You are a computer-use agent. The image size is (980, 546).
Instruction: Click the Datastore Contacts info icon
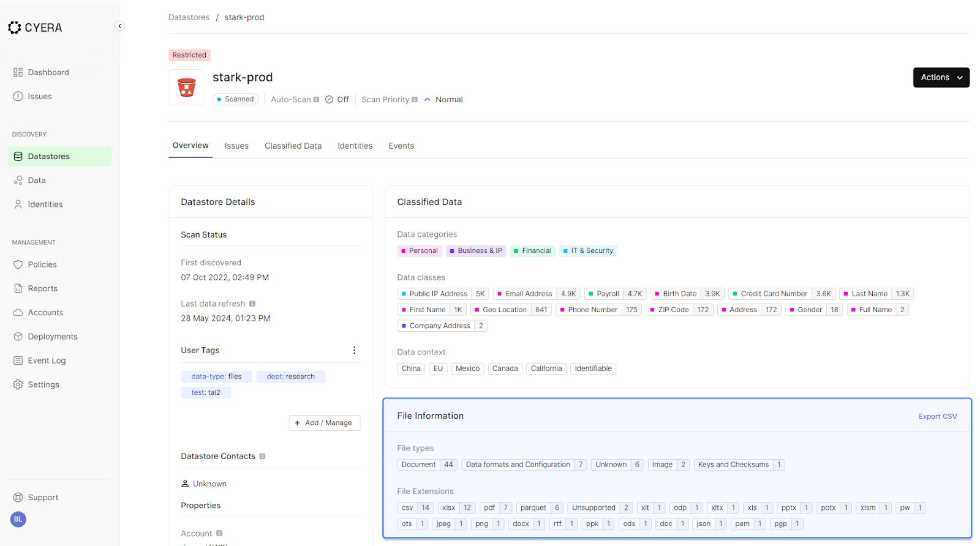[x=262, y=456]
